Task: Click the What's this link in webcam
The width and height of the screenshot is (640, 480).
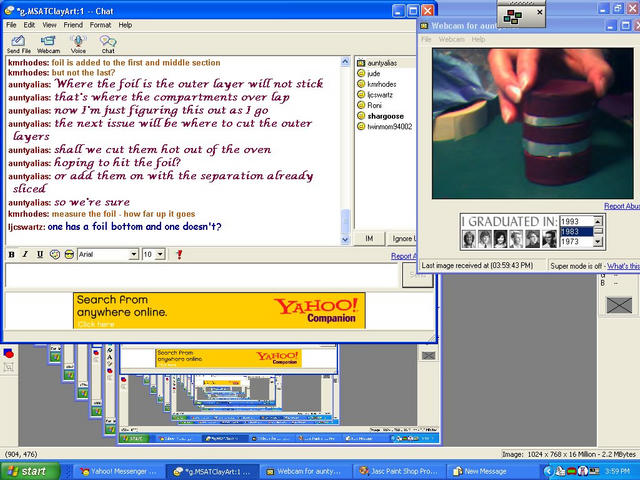Action: coord(623,266)
